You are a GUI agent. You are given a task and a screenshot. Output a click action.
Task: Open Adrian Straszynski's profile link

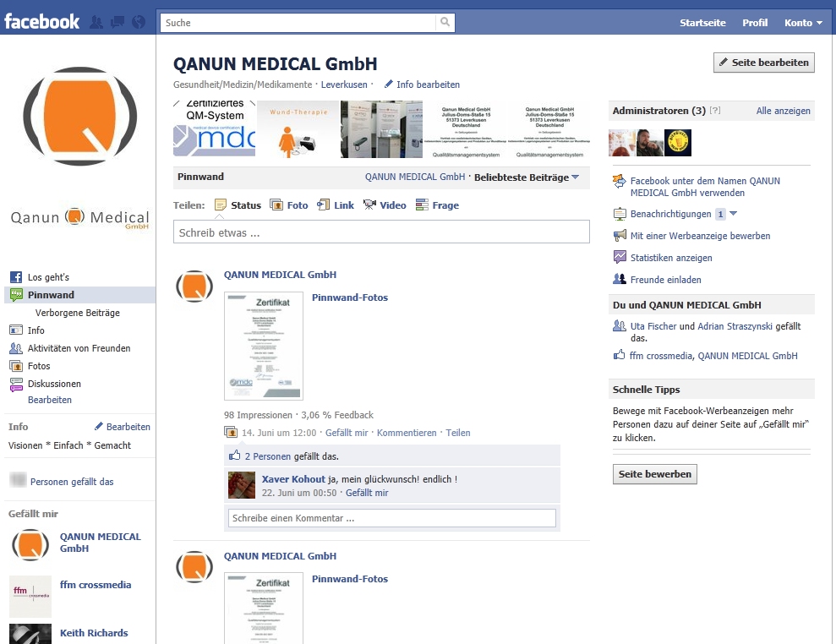[x=735, y=325]
